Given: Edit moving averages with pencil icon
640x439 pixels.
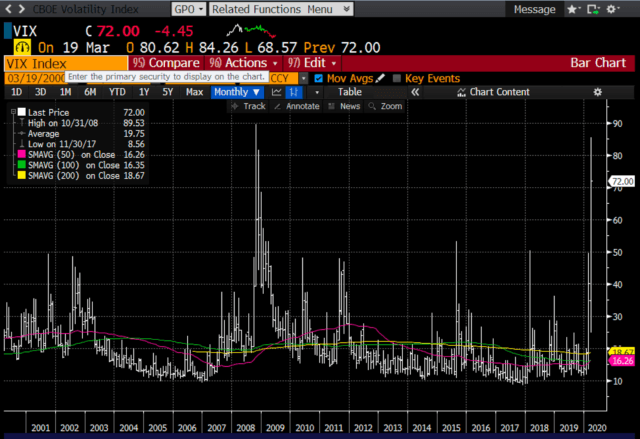Looking at the screenshot, I should click(x=380, y=78).
